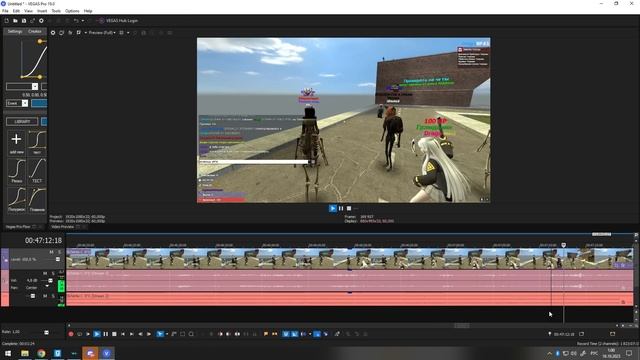
Task: Pause the video preview
Action: tap(341, 209)
